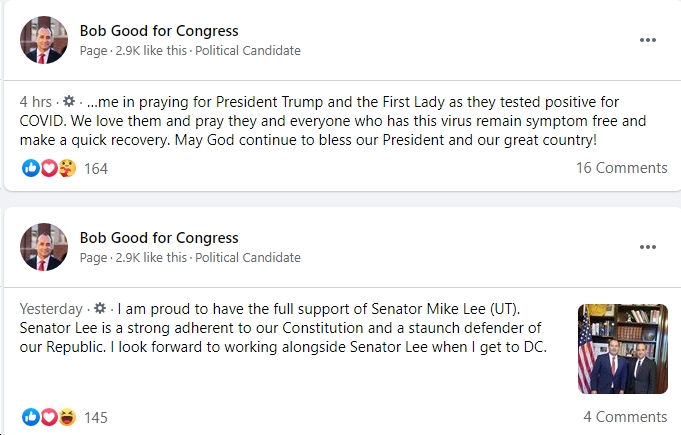Click Like reaction icon on second post
This screenshot has height=435, width=681.
[30, 417]
